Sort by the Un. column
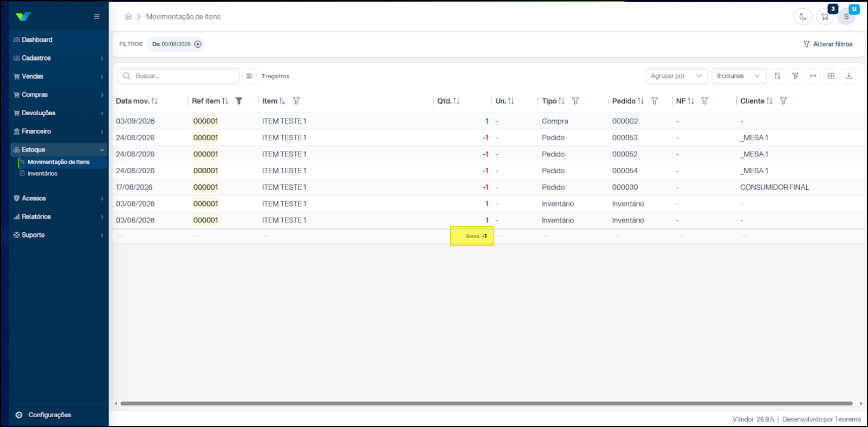 pyautogui.click(x=511, y=101)
